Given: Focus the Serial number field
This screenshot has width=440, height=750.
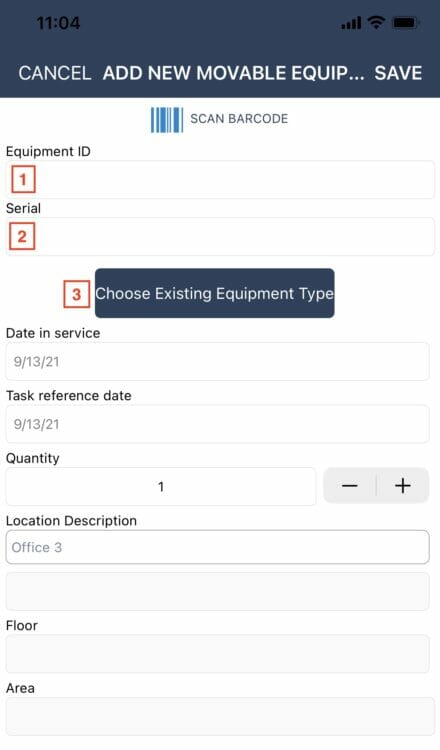Looking at the screenshot, I should click(220, 236).
